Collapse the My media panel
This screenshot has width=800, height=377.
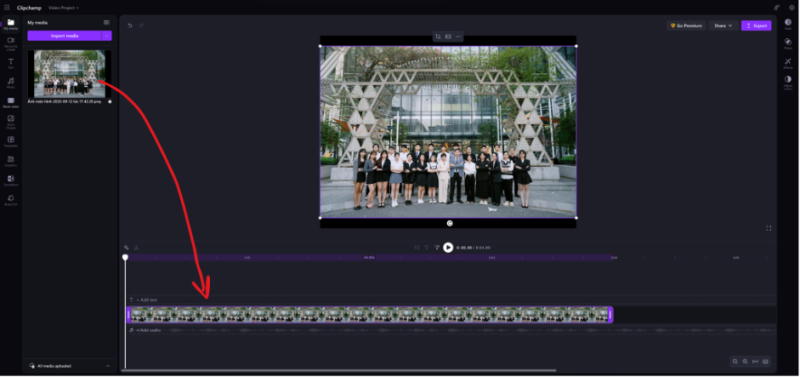pyautogui.click(x=107, y=22)
